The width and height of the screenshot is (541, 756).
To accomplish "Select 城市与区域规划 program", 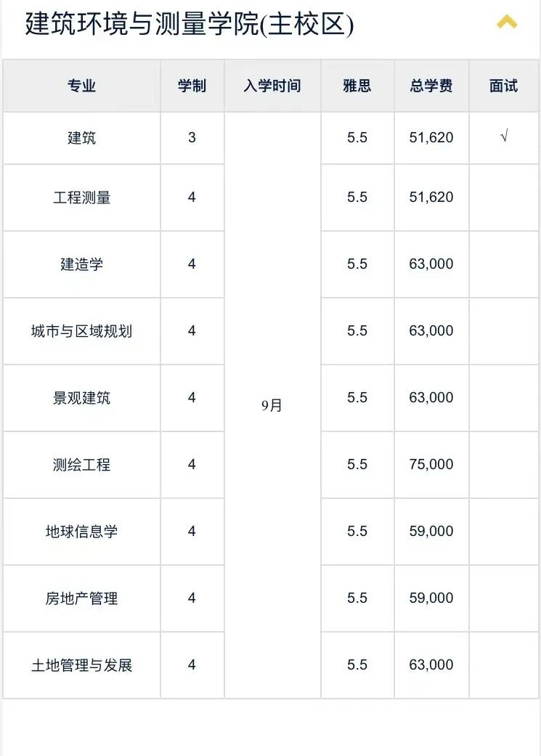I will pos(81,331).
